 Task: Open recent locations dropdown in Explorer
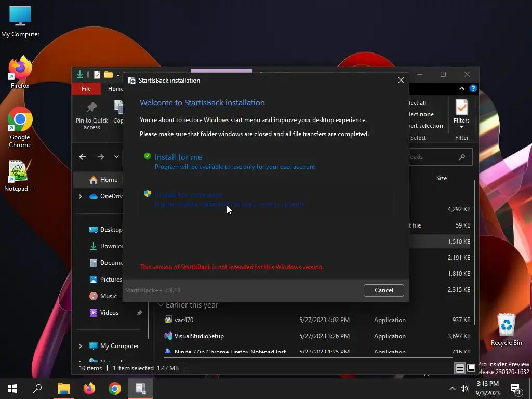pyautogui.click(x=116, y=157)
